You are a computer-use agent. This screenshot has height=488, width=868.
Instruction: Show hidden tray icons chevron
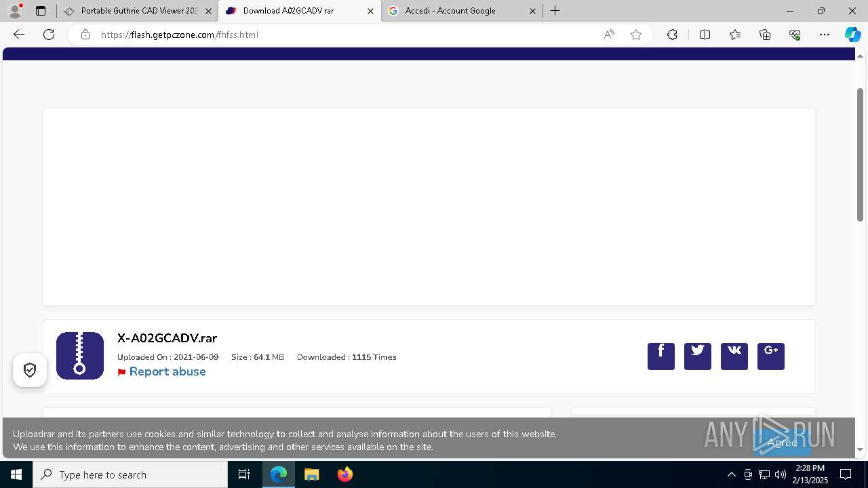point(731,474)
